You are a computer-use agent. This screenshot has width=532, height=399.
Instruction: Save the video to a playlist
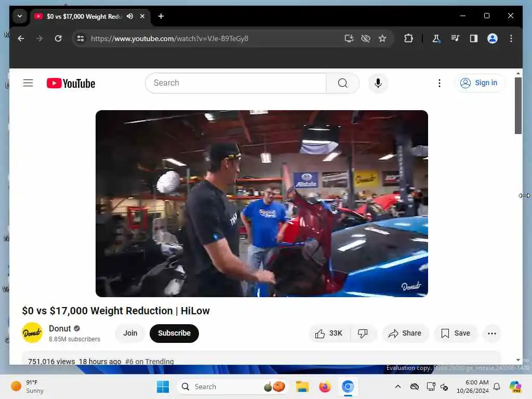[456, 334]
